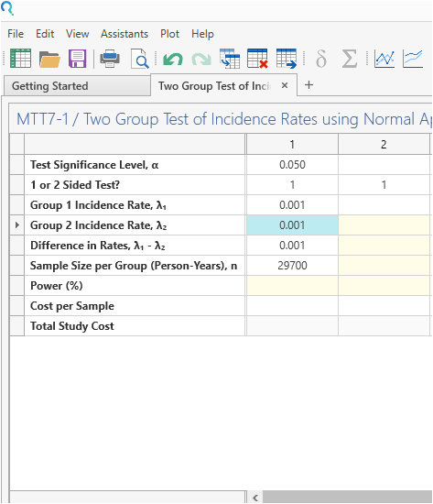Clear the table via the red X table icon
Viewport: 433px width, 504px height.
pyautogui.click(x=257, y=59)
